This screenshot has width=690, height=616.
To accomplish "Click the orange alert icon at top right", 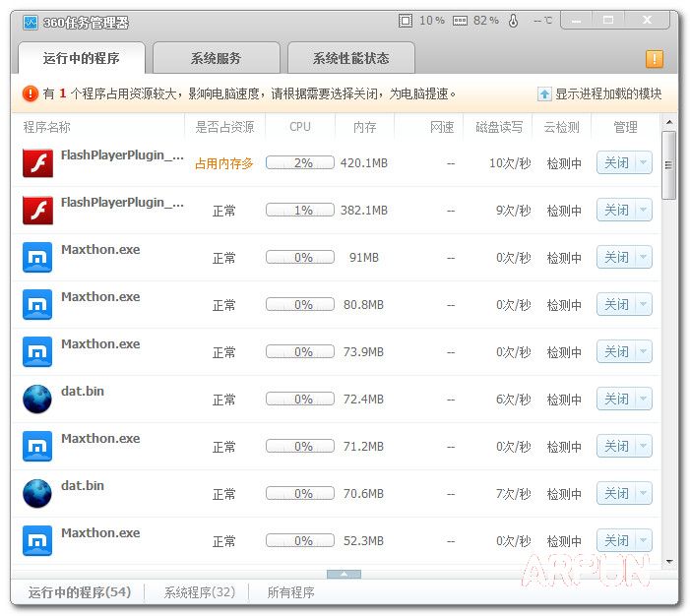I will 654,59.
